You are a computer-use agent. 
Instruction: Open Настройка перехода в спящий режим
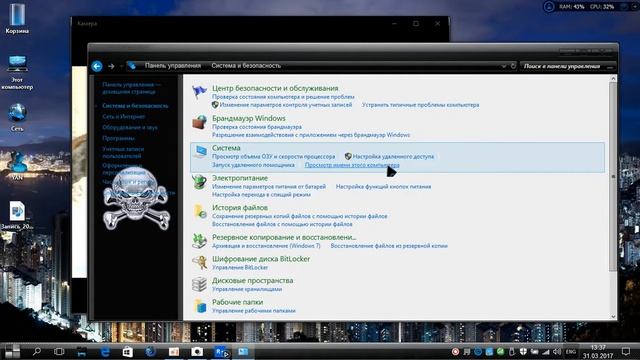[x=261, y=195]
